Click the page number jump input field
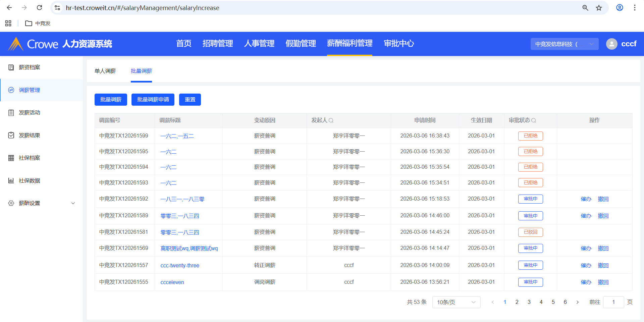 [613, 302]
